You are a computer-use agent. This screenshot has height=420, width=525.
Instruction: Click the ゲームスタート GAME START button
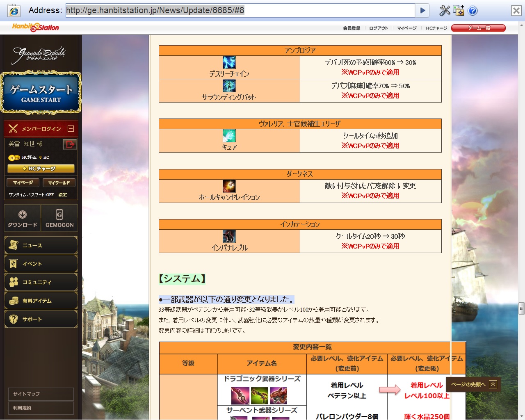coord(41,93)
